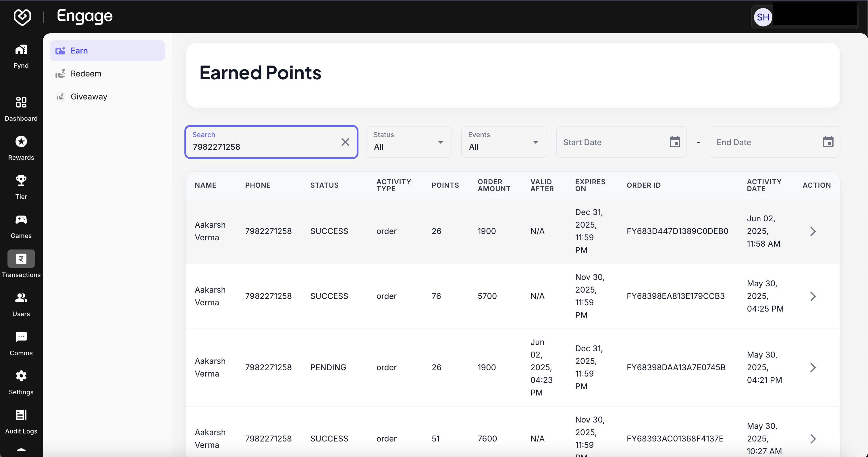Click the ORDER AMOUNT column header

click(x=494, y=185)
